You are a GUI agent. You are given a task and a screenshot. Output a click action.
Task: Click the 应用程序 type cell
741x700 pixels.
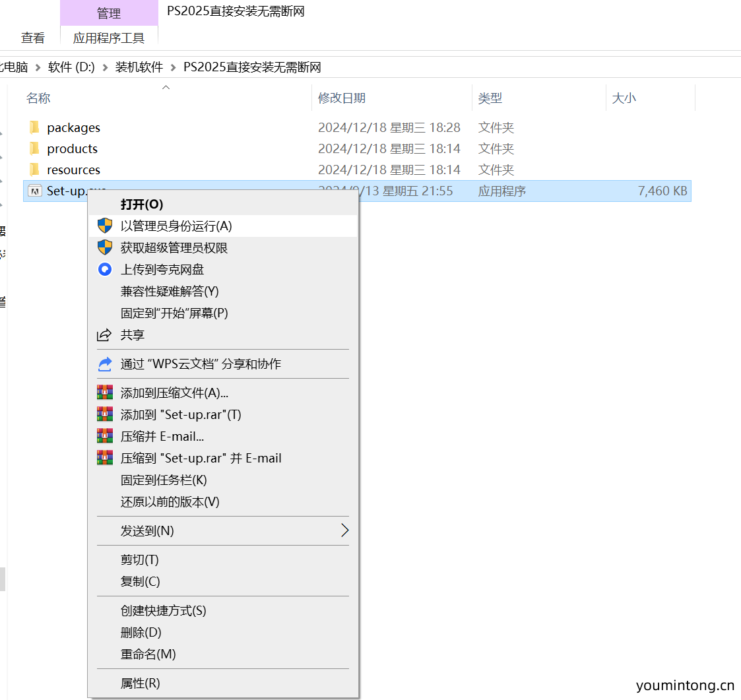502,191
